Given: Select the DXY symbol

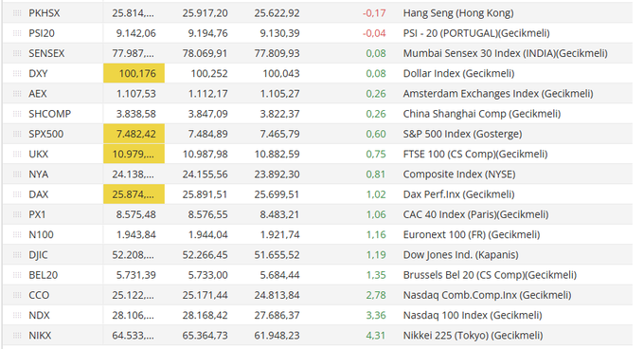Looking at the screenshot, I should 38,74.
